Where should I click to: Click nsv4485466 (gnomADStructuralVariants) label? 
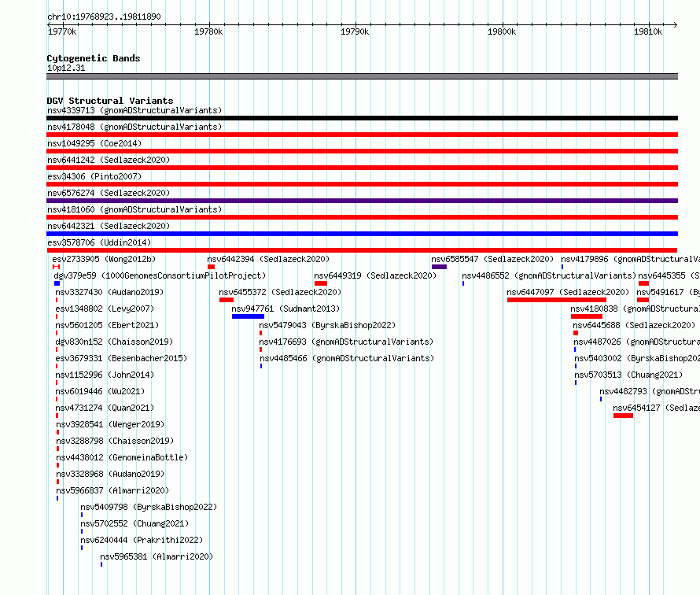coord(347,358)
